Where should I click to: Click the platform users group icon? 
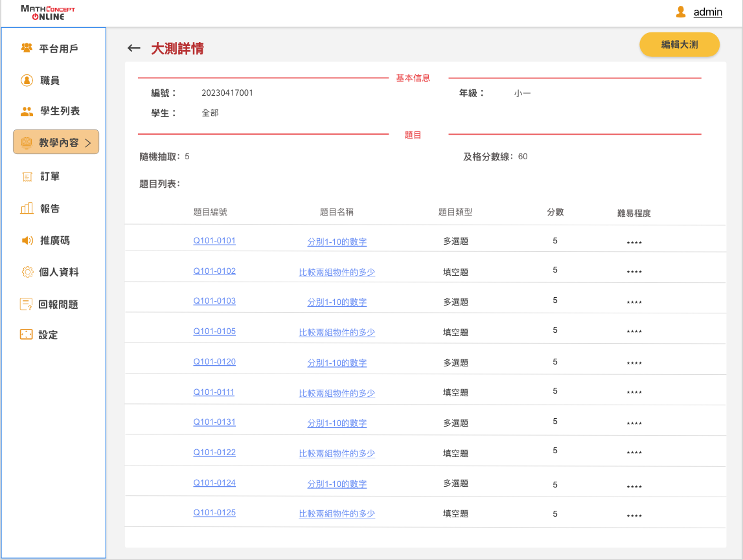pyautogui.click(x=27, y=48)
